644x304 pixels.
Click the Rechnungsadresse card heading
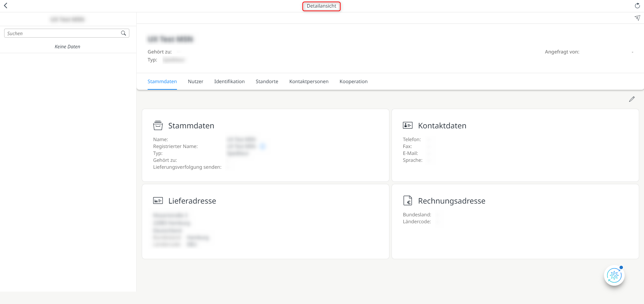pyautogui.click(x=452, y=201)
